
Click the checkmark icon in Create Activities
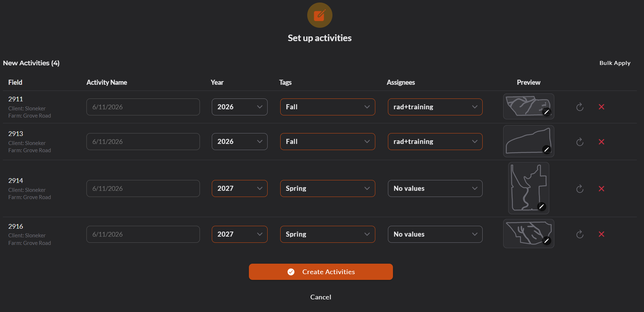coord(291,272)
